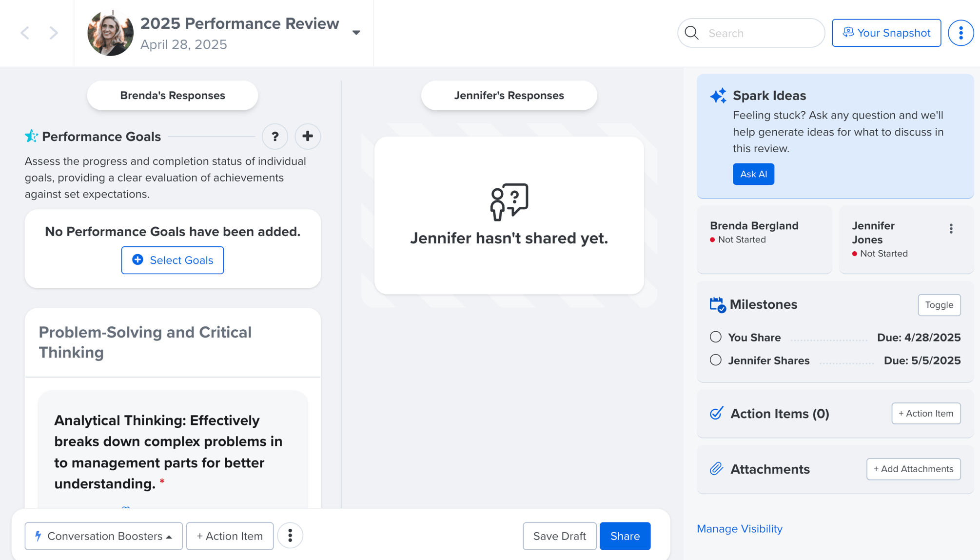
Task: Click the Action Items checkmark icon
Action: point(716,413)
